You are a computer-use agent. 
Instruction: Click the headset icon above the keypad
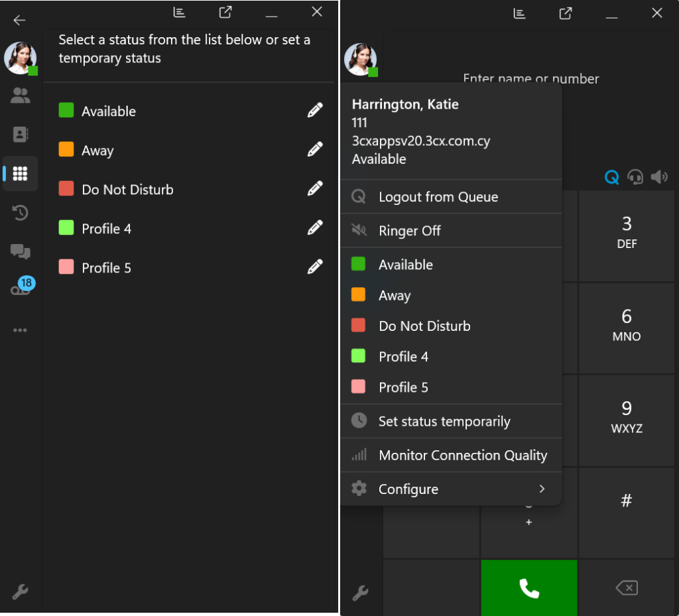click(x=635, y=177)
